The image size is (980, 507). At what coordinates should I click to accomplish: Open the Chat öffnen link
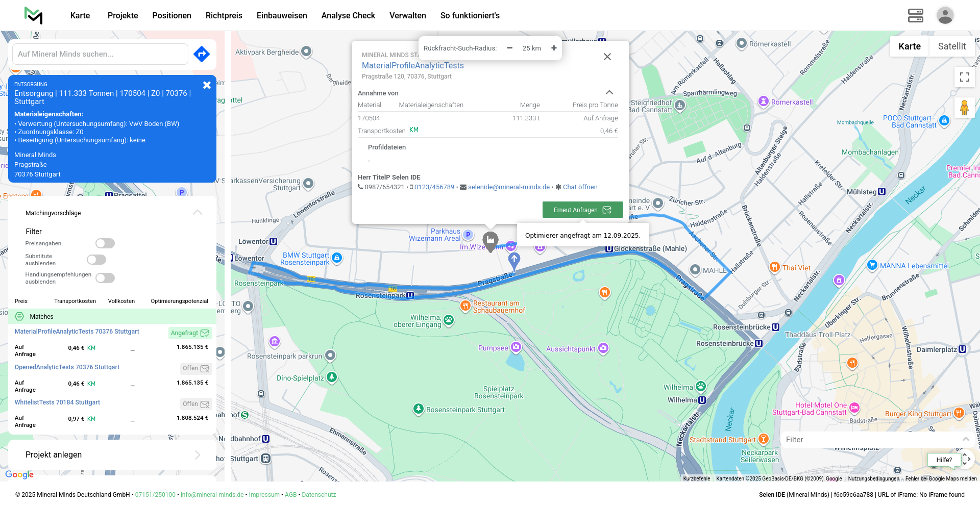[x=580, y=187]
